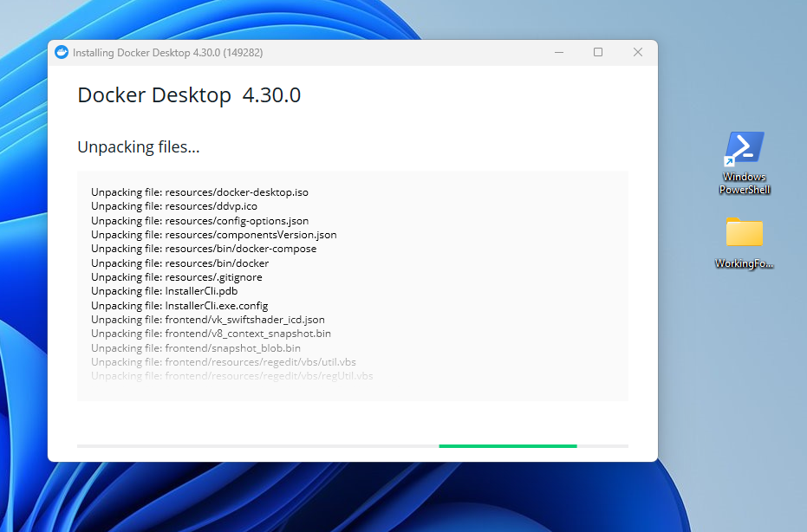
Task: Click the "Unpacking files..." status heading
Action: [138, 147]
